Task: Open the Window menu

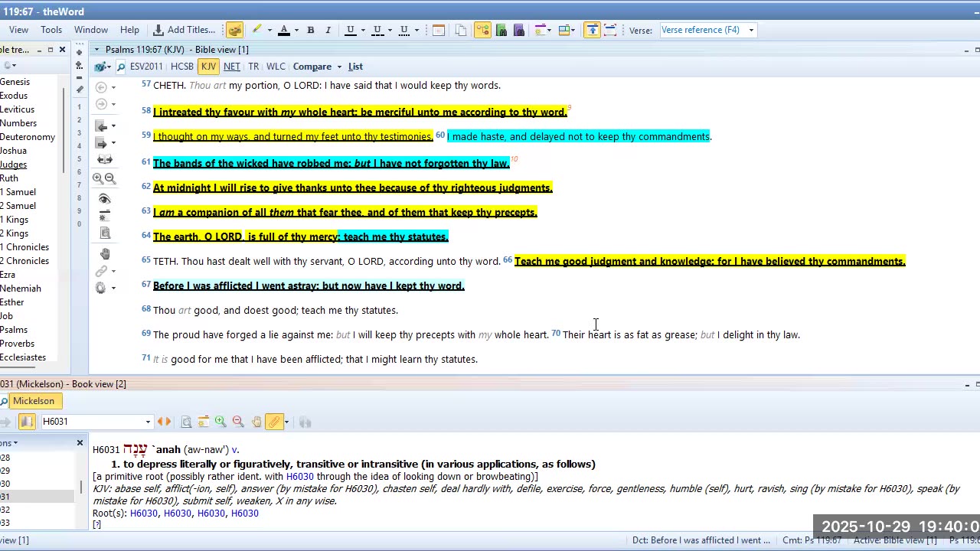Action: pos(91,30)
